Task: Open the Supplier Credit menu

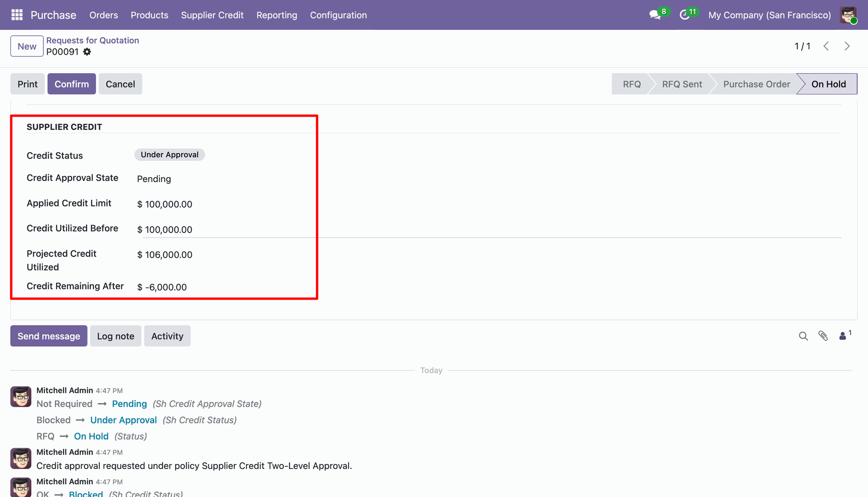Action: (x=212, y=15)
